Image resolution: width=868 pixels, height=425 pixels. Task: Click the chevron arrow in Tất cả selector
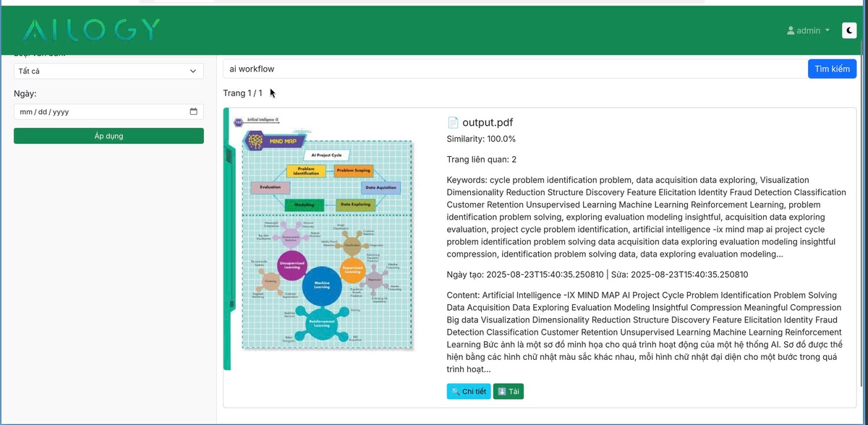193,71
